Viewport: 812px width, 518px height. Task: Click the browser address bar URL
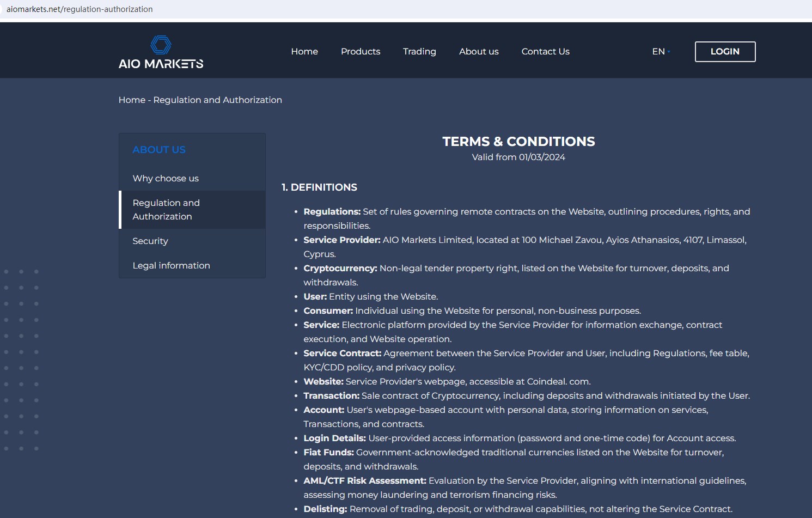[80, 9]
